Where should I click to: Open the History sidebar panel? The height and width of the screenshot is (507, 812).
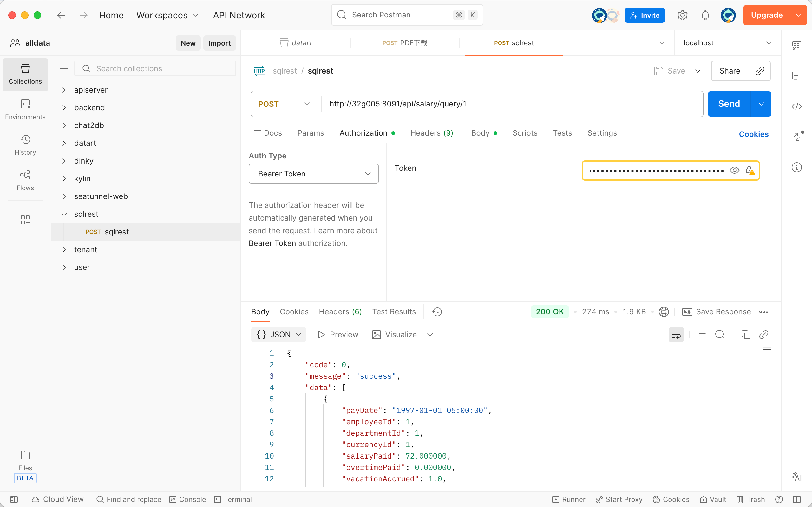pyautogui.click(x=25, y=144)
